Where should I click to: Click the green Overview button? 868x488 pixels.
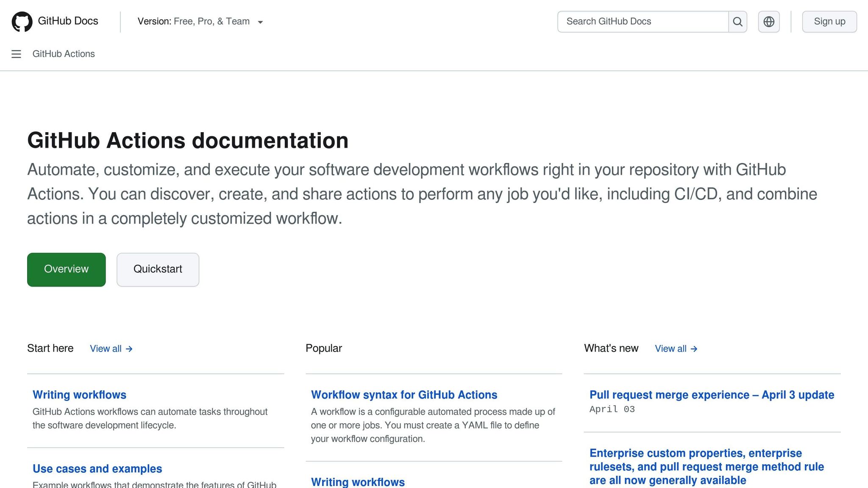coord(66,269)
